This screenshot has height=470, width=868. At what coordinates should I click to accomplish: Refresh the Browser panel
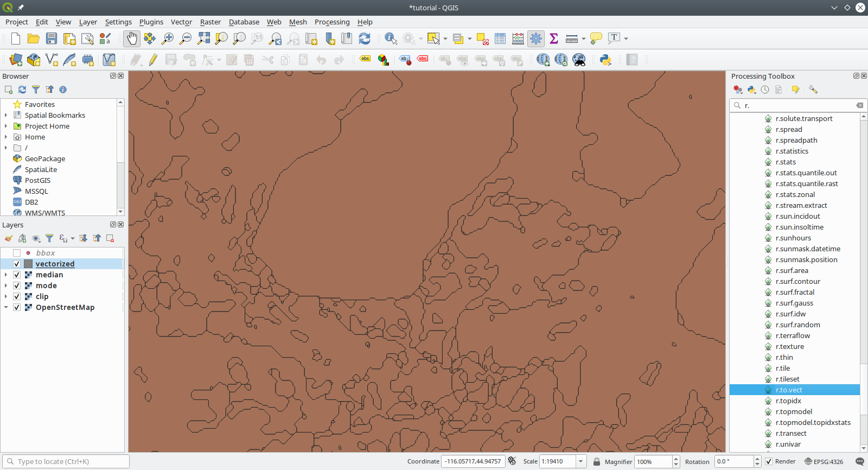22,90
